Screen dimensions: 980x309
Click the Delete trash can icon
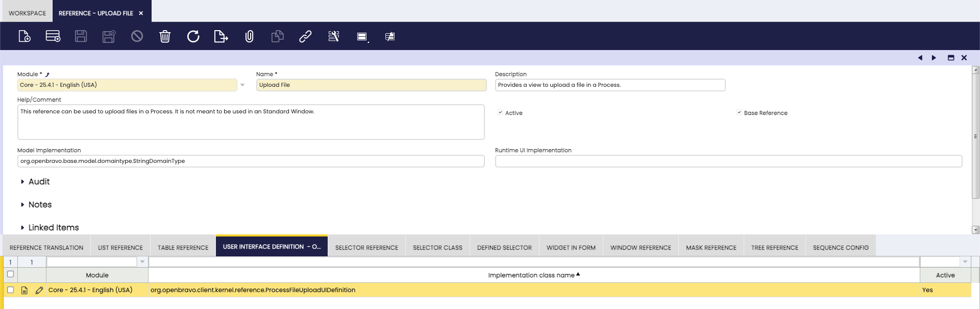(165, 36)
